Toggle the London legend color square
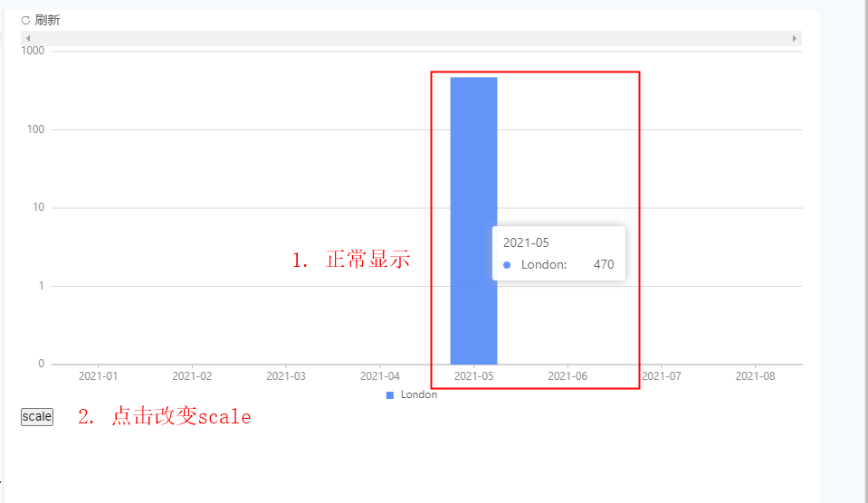 click(390, 395)
